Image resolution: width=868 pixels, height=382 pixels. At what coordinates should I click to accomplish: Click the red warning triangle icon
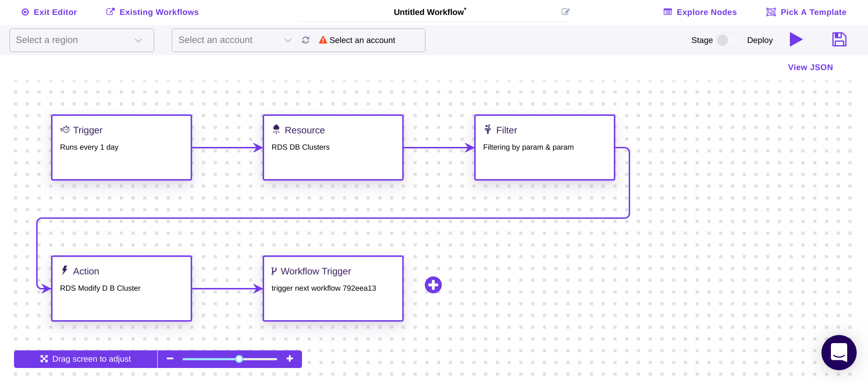click(x=323, y=40)
